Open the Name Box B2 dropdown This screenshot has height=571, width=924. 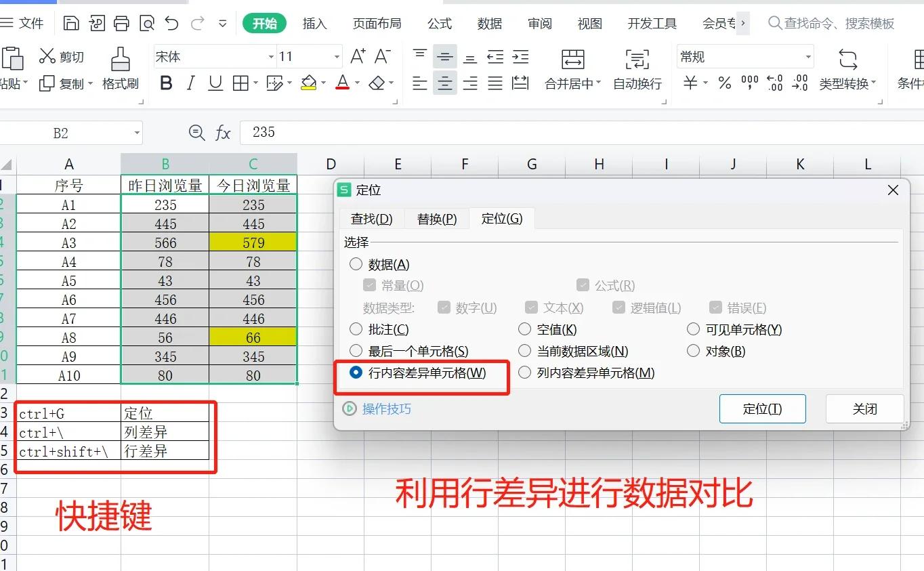click(137, 133)
